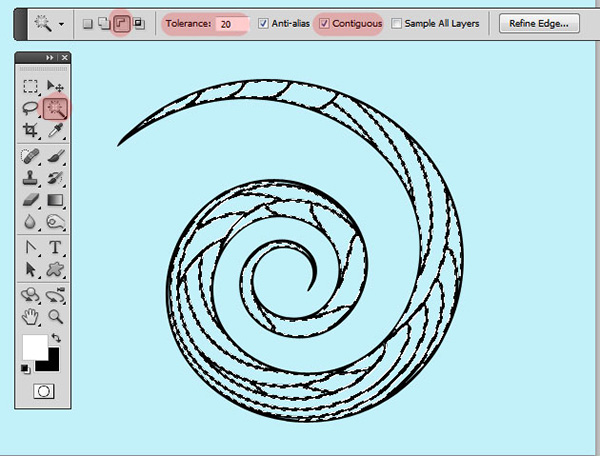
Task: Collapse the toolbox with double-arrow button
Action: 49,58
